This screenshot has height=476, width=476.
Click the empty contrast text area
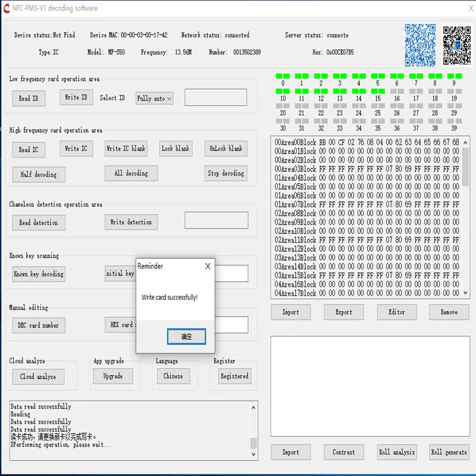[x=370, y=386]
